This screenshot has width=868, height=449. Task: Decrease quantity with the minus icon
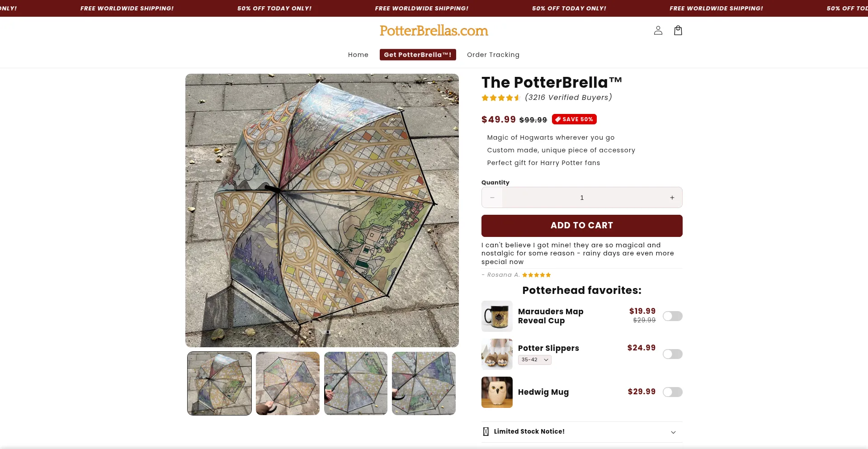tap(492, 198)
